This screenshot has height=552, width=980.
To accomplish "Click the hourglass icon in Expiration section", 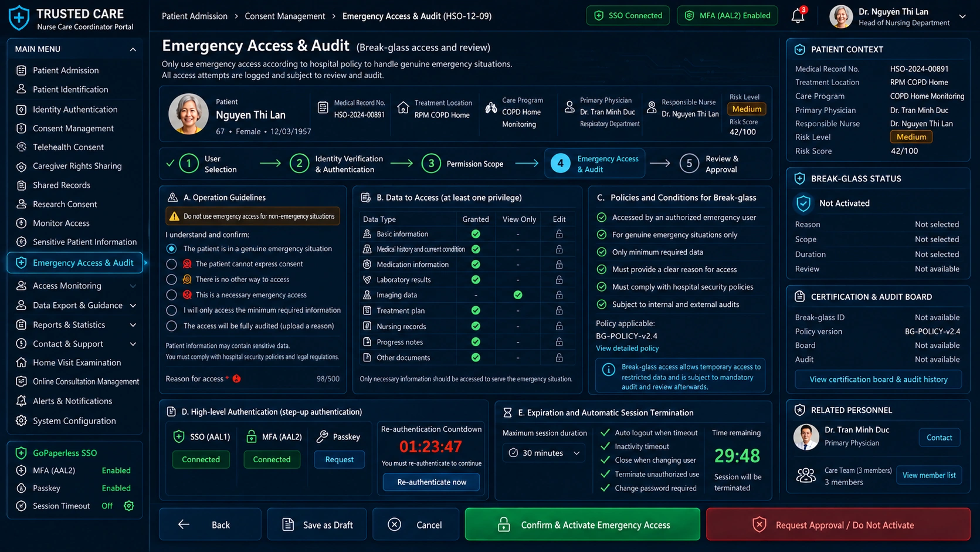I will point(507,413).
